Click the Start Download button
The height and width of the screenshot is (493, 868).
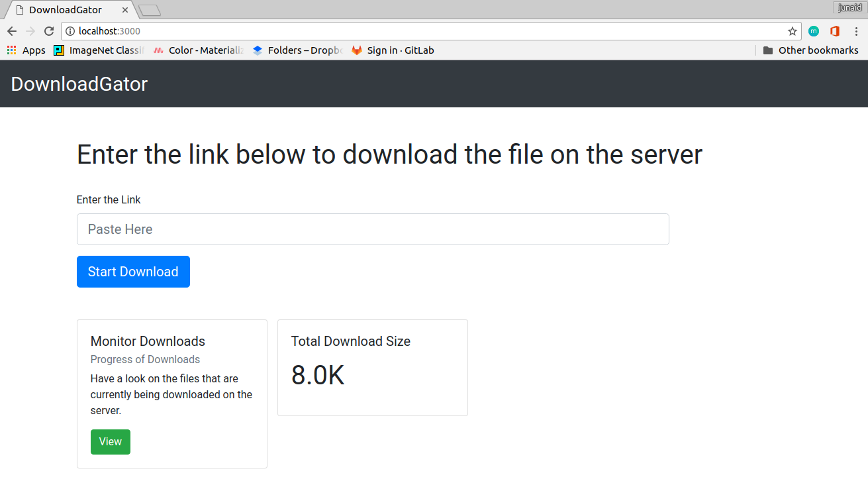click(133, 272)
